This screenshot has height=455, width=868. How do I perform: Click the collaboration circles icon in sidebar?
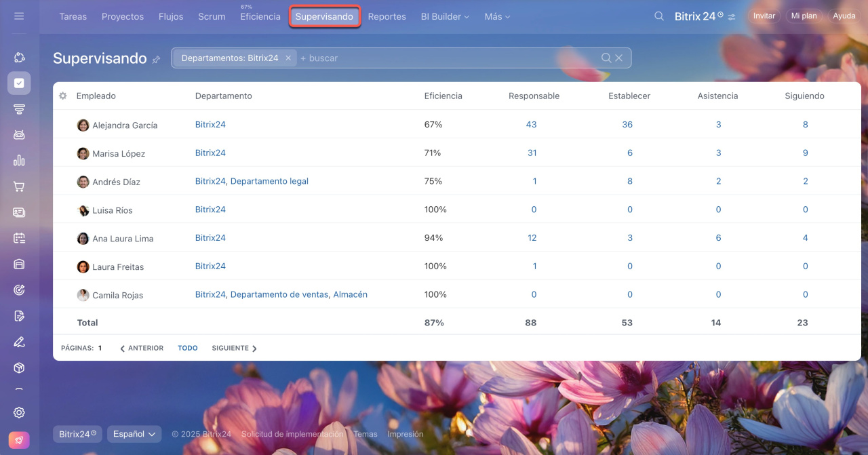click(x=19, y=58)
